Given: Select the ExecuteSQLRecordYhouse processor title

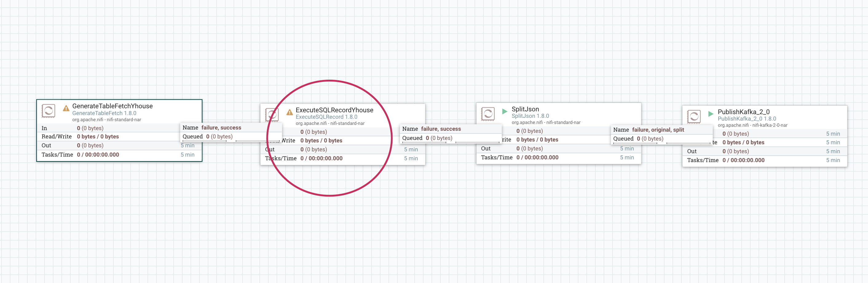Looking at the screenshot, I should [x=335, y=110].
